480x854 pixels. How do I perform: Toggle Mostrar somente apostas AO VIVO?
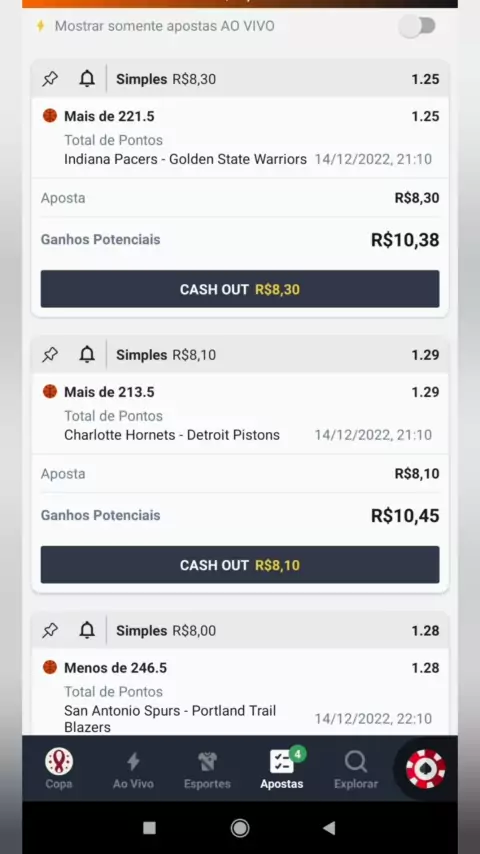418,26
